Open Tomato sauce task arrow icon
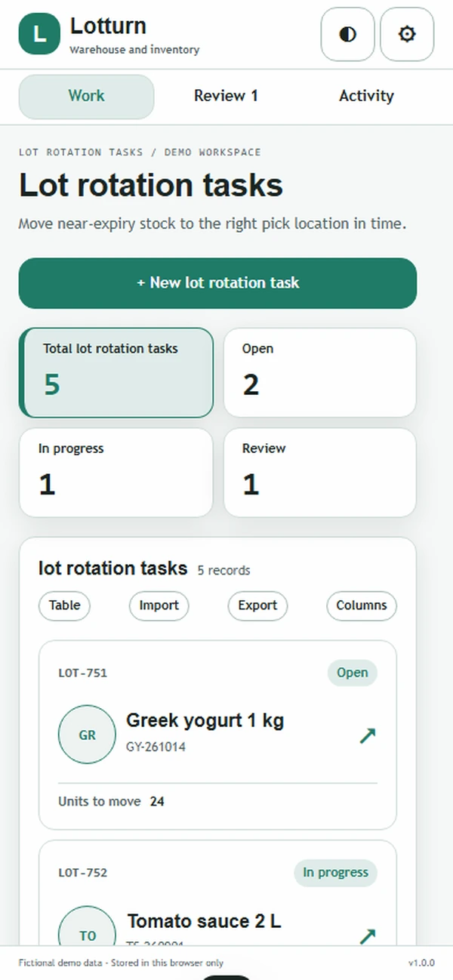Image resolution: width=453 pixels, height=980 pixels. click(x=368, y=936)
